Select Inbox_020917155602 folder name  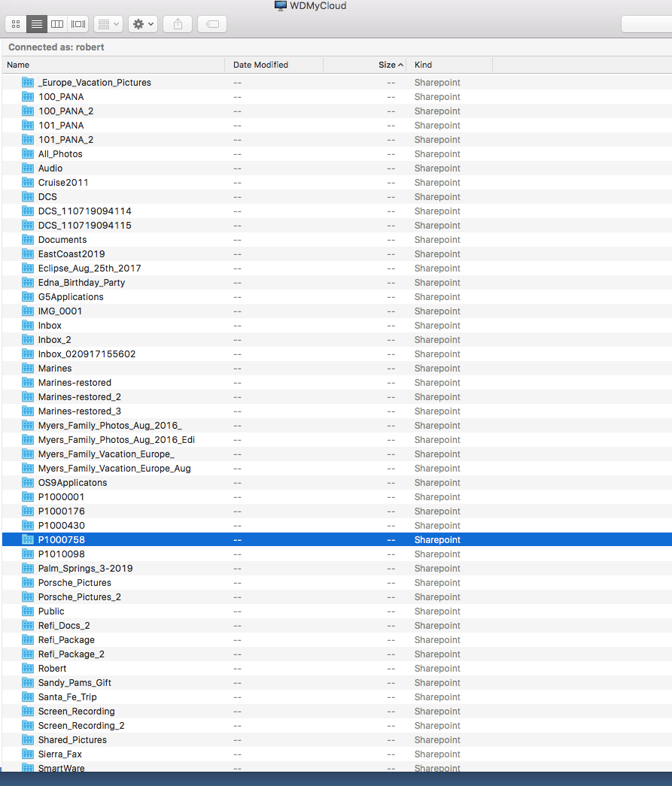click(87, 354)
